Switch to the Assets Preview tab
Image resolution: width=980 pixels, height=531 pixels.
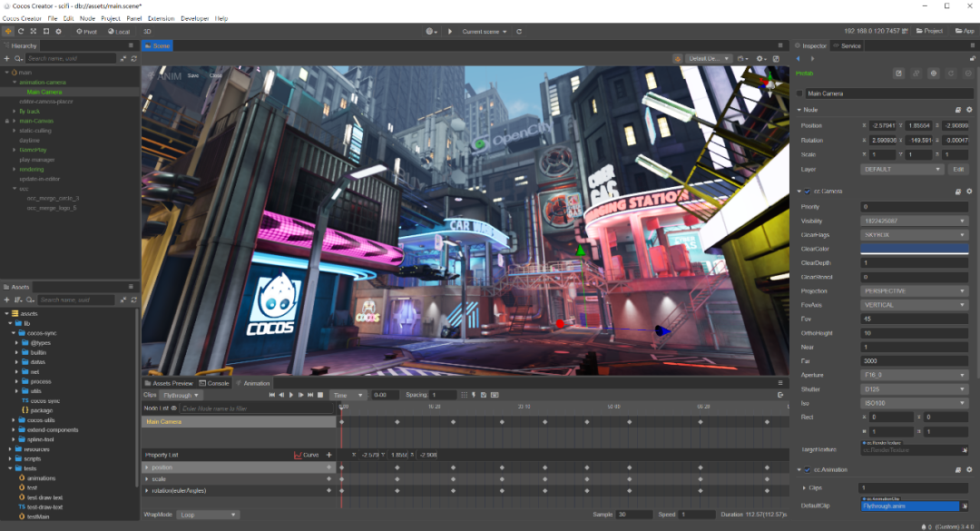click(169, 383)
